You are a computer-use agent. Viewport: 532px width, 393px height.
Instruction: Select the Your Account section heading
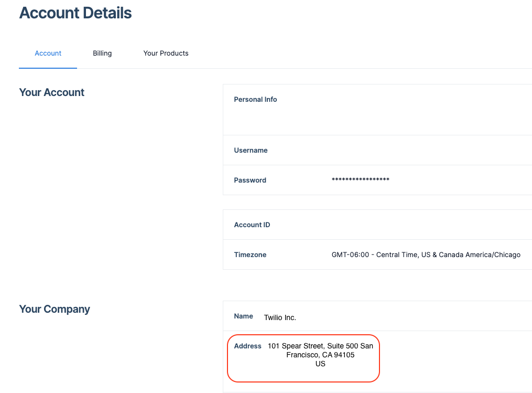51,92
